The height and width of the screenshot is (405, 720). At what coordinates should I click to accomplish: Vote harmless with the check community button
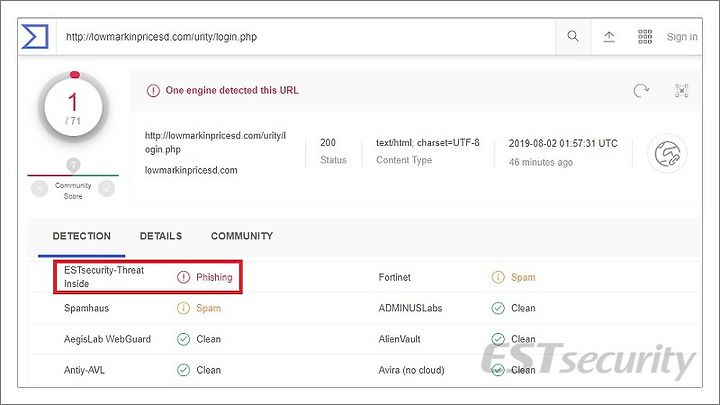click(107, 188)
